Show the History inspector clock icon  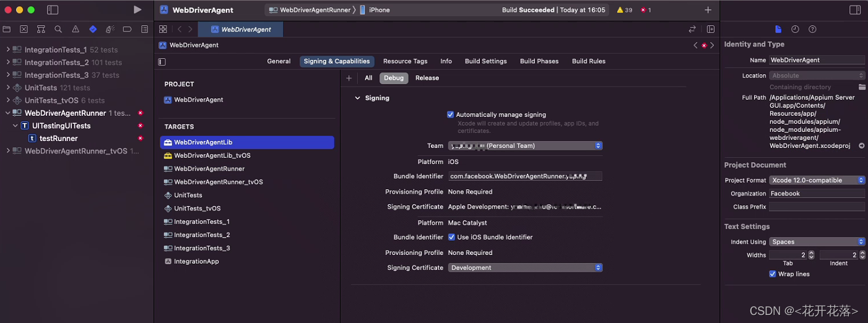795,29
